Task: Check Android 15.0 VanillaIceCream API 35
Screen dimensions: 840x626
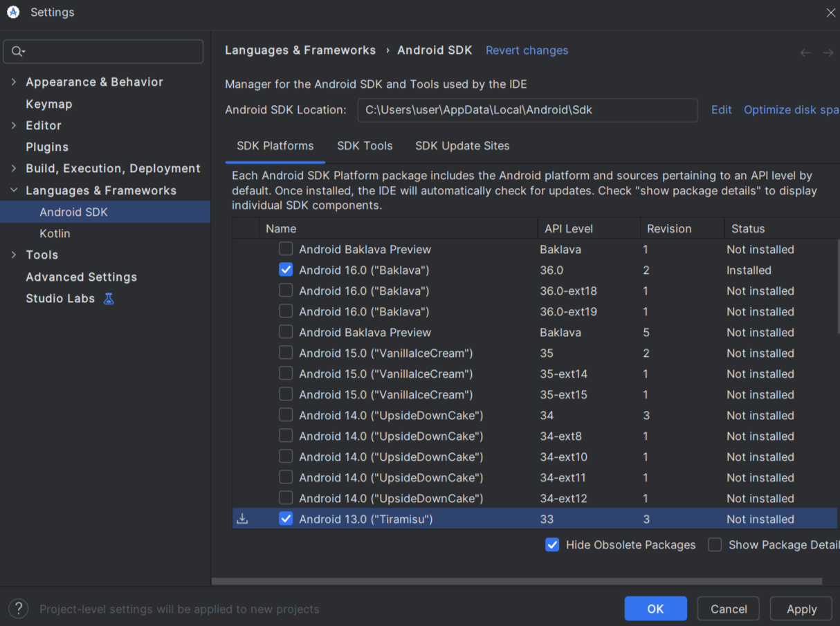Action: 286,353
